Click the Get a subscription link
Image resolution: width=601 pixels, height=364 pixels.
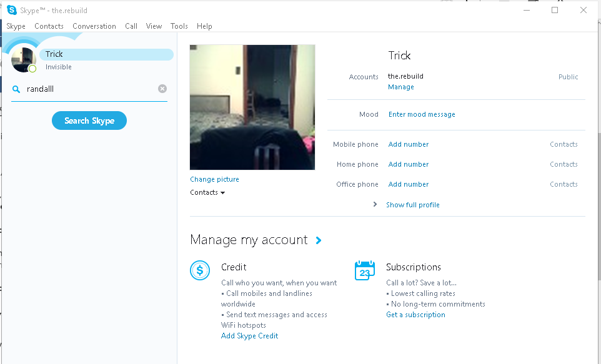click(416, 315)
